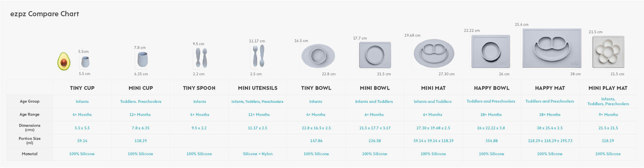Viewport: 644px width, 168px height.
Task: Click the Happy Bowl product image
Action: (490, 51)
